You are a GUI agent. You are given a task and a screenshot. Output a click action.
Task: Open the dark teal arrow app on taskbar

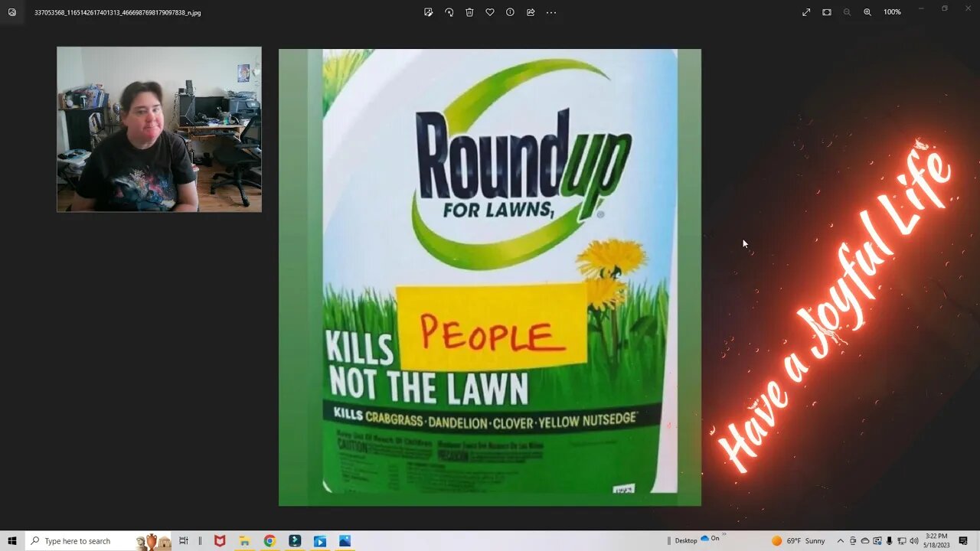[295, 541]
